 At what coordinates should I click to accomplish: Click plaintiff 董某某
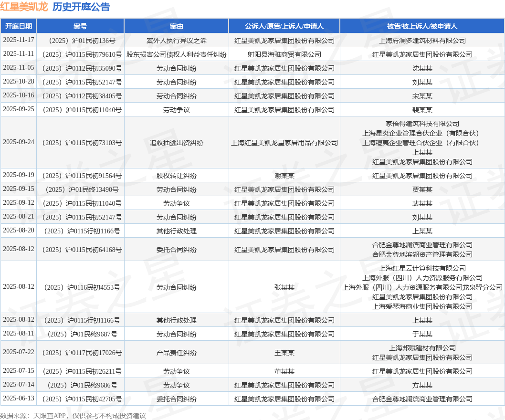[x=284, y=371]
